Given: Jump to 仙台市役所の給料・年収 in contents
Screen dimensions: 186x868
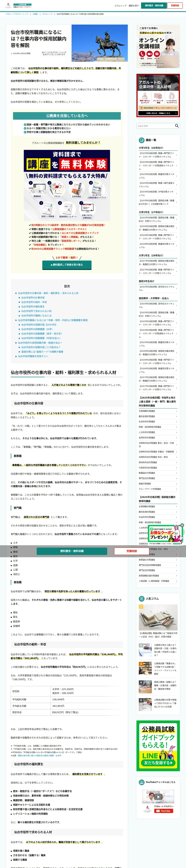Looking at the screenshot, I should click(x=34, y=302).
